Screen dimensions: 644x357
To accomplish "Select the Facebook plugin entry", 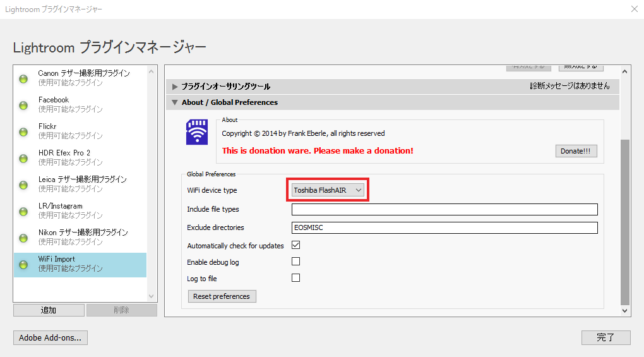I will click(80, 104).
